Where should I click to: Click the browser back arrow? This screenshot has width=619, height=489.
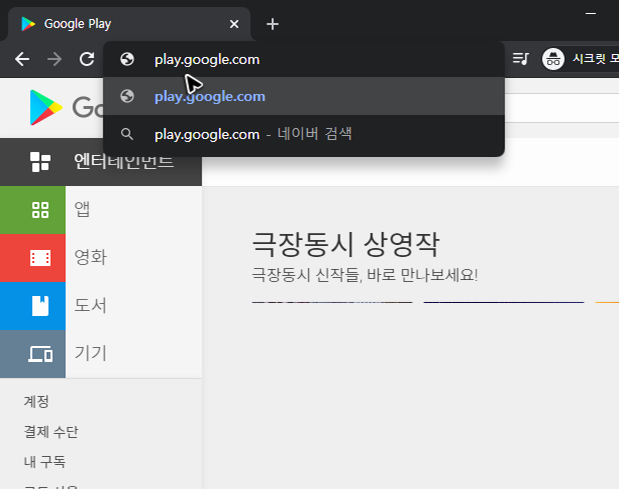22,59
